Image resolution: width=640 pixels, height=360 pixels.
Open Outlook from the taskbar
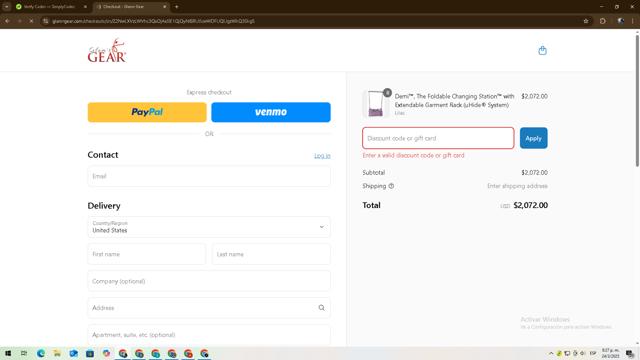pyautogui.click(x=73, y=353)
